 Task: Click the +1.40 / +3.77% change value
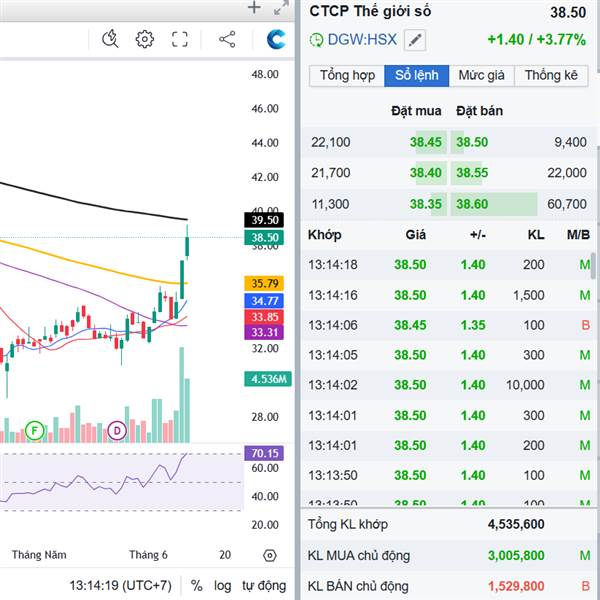tap(536, 40)
